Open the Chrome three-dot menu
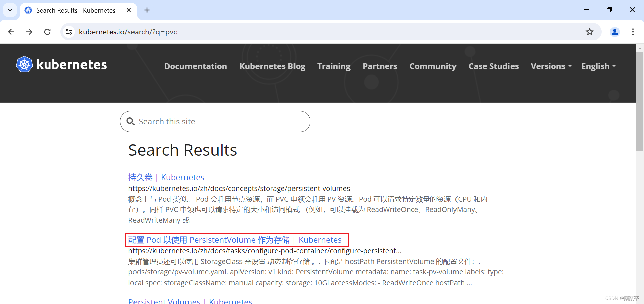 point(633,32)
